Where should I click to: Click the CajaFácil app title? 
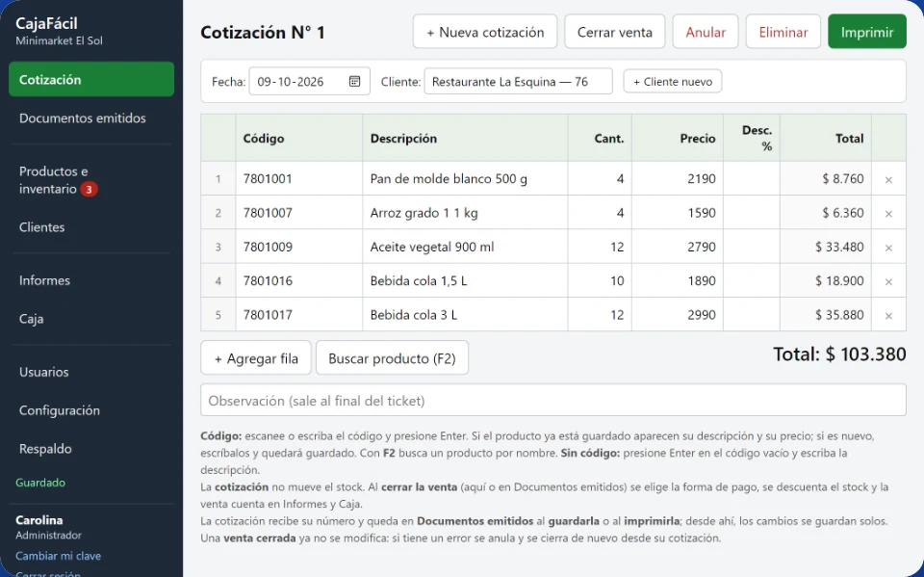pyautogui.click(x=46, y=23)
